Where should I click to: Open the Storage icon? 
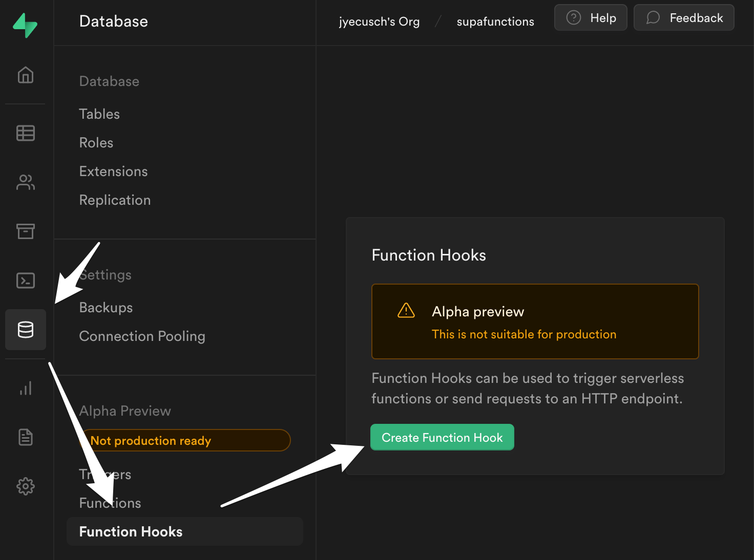25,231
